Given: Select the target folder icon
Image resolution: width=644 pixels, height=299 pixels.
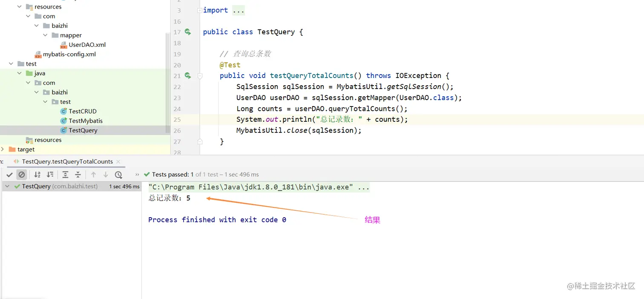Looking at the screenshot, I should 12,149.
